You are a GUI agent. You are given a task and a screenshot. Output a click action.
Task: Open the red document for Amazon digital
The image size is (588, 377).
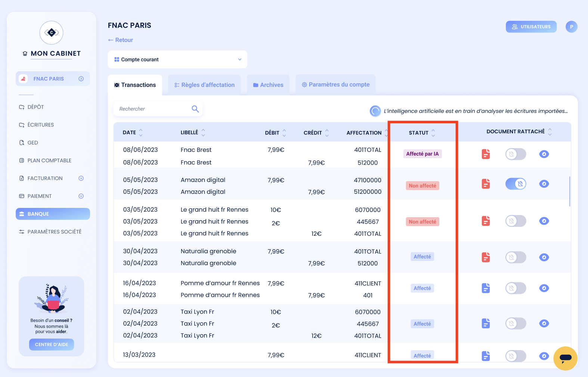pos(486,184)
